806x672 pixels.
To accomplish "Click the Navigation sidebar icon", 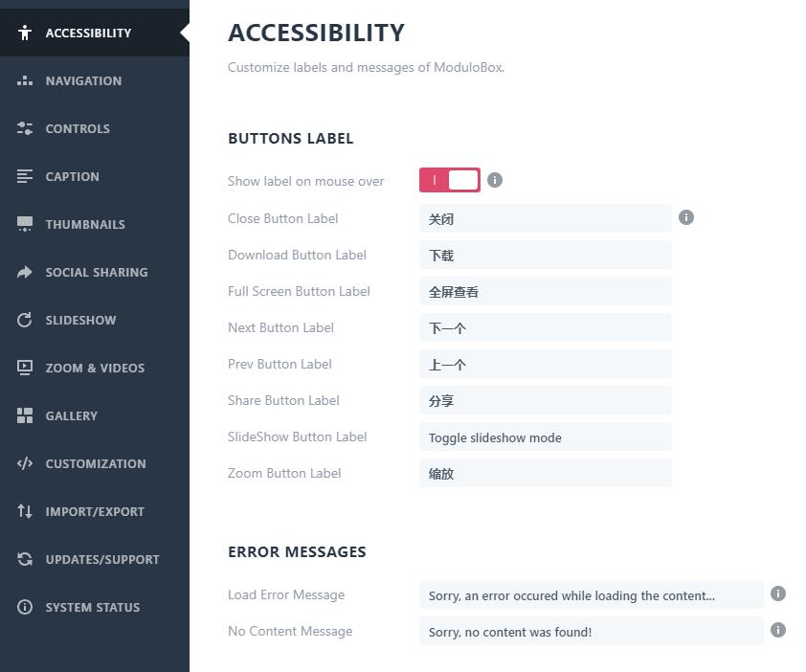I will point(25,81).
